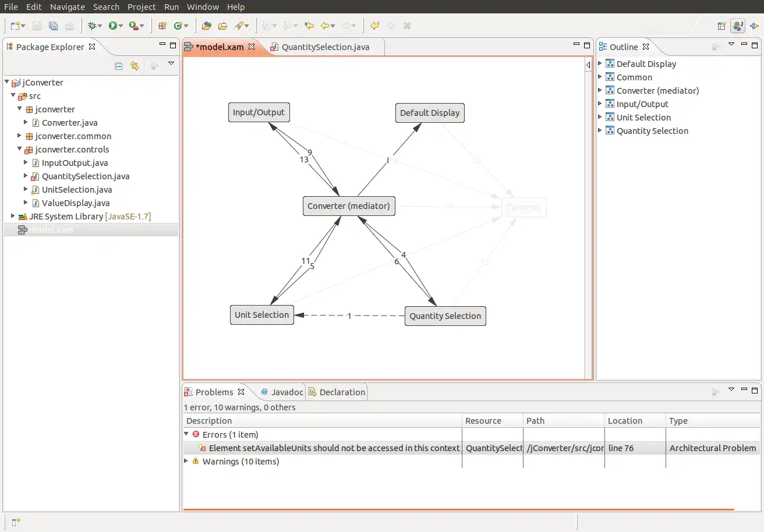Open the Window menu
This screenshot has width=764, height=532.
coord(203,7)
